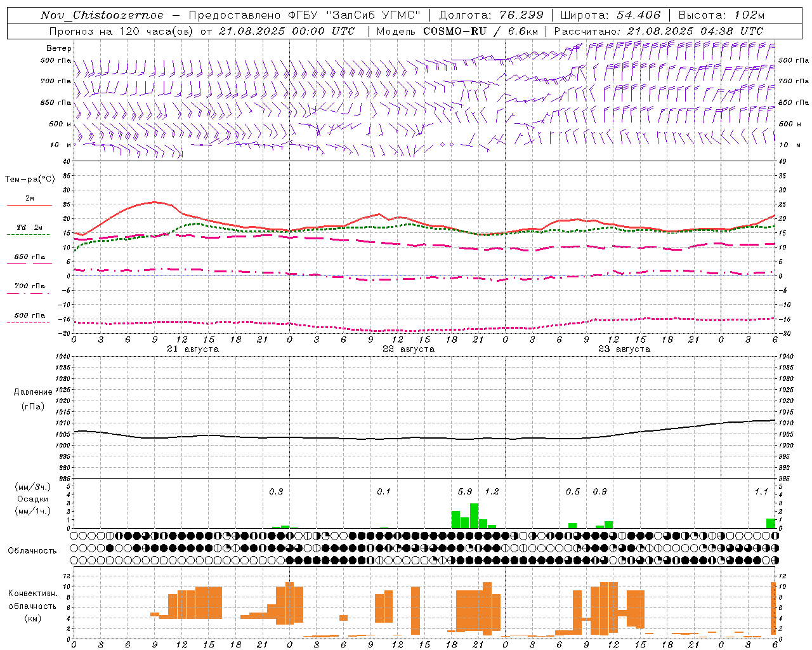Viewport: 812px width, 650px height.
Task: Click the '22 августа' date label
Action: click(409, 349)
